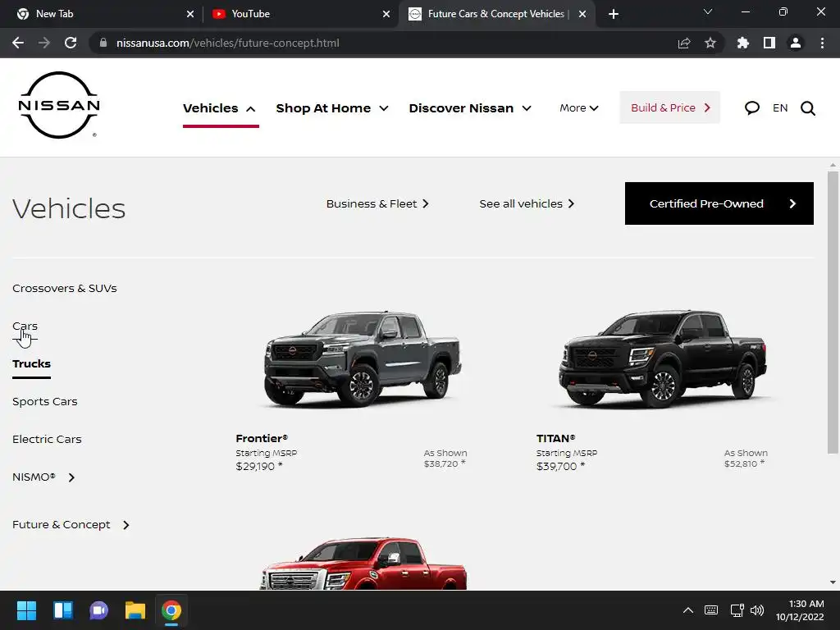Collapse the Vehicles menu
This screenshot has width=840, height=630.
click(220, 108)
